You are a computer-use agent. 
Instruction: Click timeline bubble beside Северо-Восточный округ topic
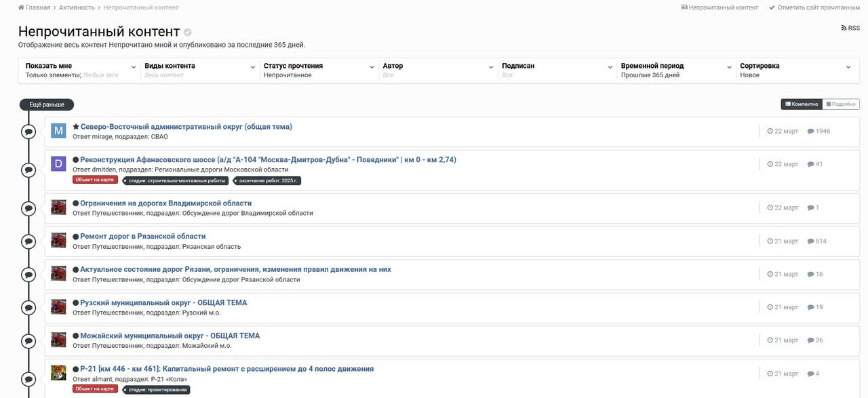tap(28, 132)
